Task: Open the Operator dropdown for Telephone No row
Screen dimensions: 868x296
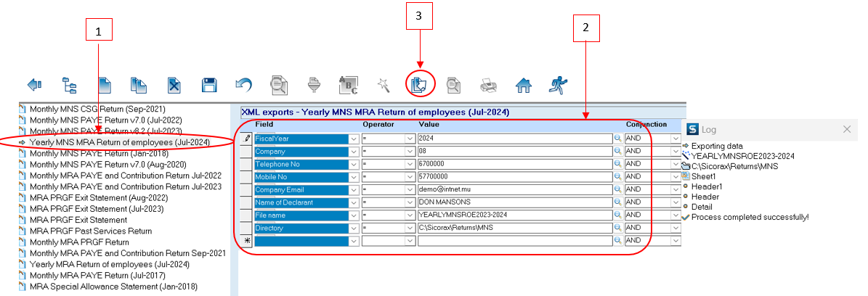Action: (408, 164)
